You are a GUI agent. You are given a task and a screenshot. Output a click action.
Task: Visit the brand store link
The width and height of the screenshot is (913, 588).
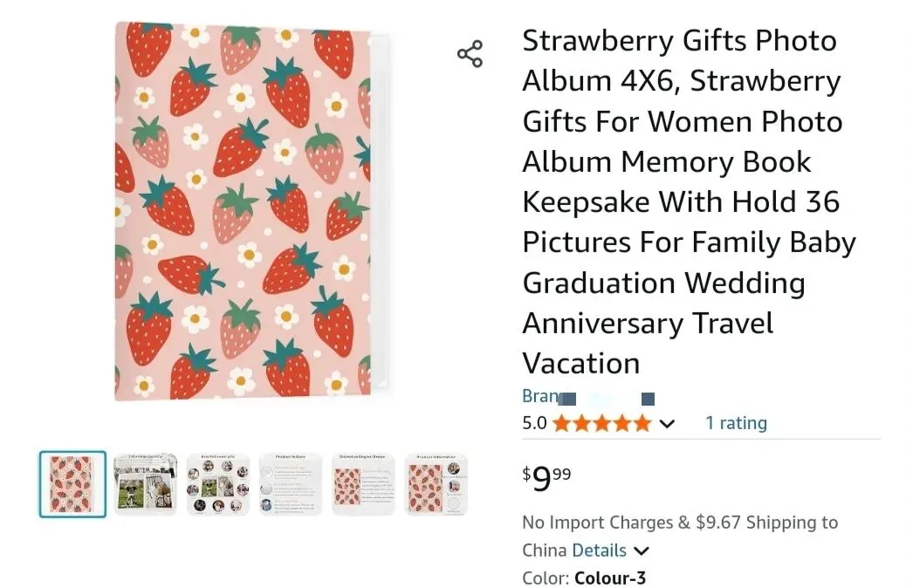[x=587, y=397]
